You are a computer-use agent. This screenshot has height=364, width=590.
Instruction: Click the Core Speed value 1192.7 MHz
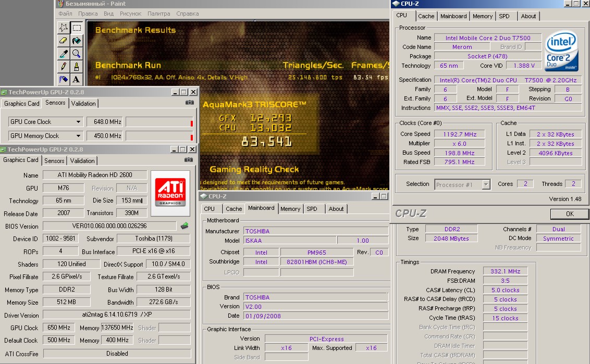pyautogui.click(x=459, y=134)
